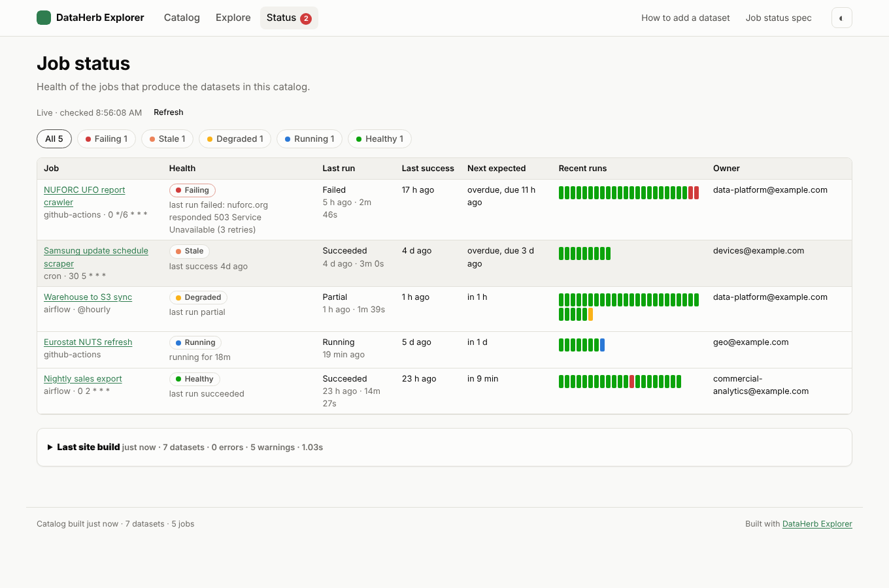Image resolution: width=889 pixels, height=588 pixels.
Task: Click blue running bar of Eurostat refresh
Action: pos(602,345)
